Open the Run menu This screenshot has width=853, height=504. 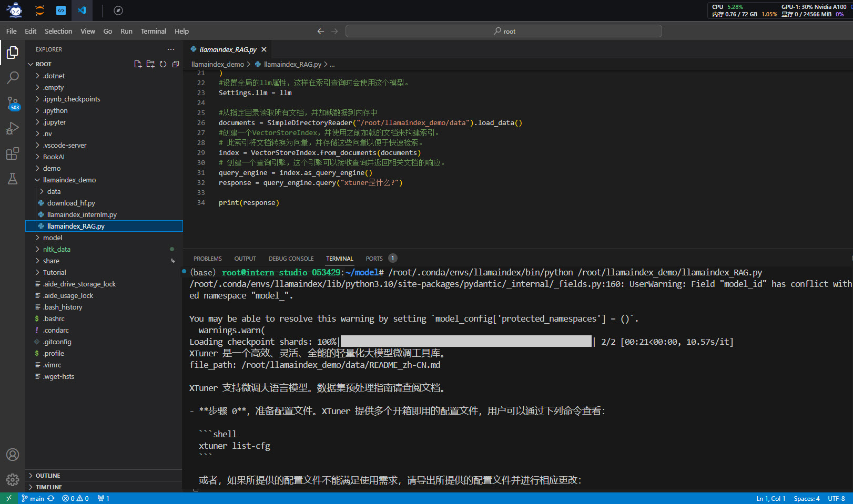point(126,32)
